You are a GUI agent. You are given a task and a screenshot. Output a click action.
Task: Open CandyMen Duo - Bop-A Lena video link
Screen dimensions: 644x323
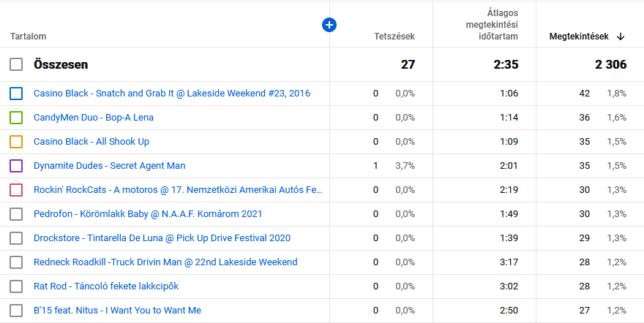(94, 118)
